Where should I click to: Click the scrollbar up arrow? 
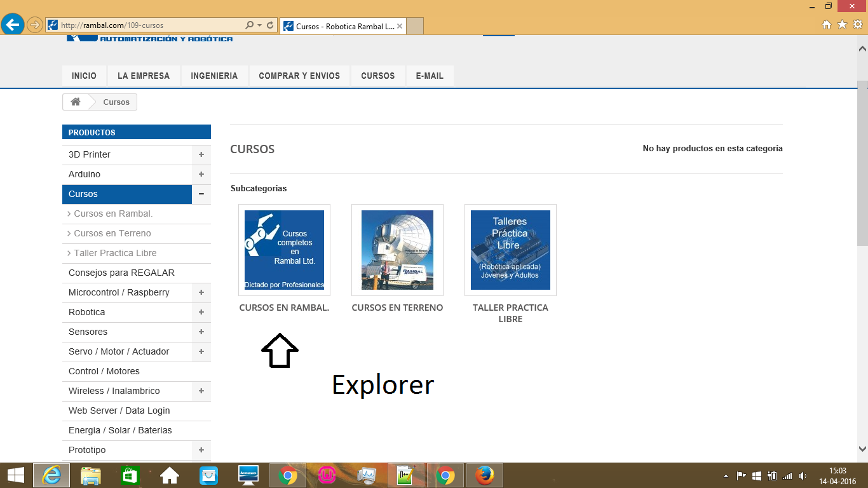[862, 48]
